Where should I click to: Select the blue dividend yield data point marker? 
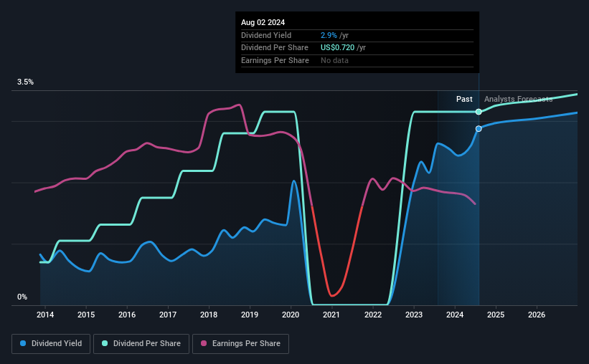pos(479,129)
